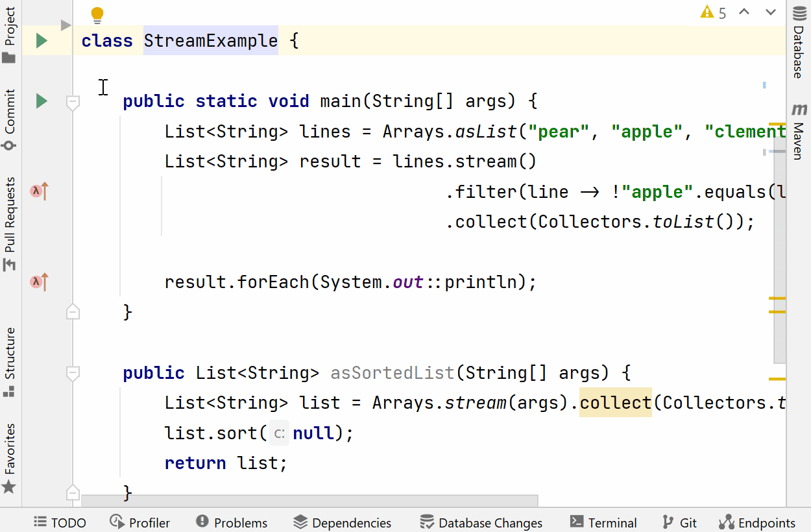Open the Endpoints tool window
Viewport: 811px width, 532px height.
pyautogui.click(x=757, y=522)
